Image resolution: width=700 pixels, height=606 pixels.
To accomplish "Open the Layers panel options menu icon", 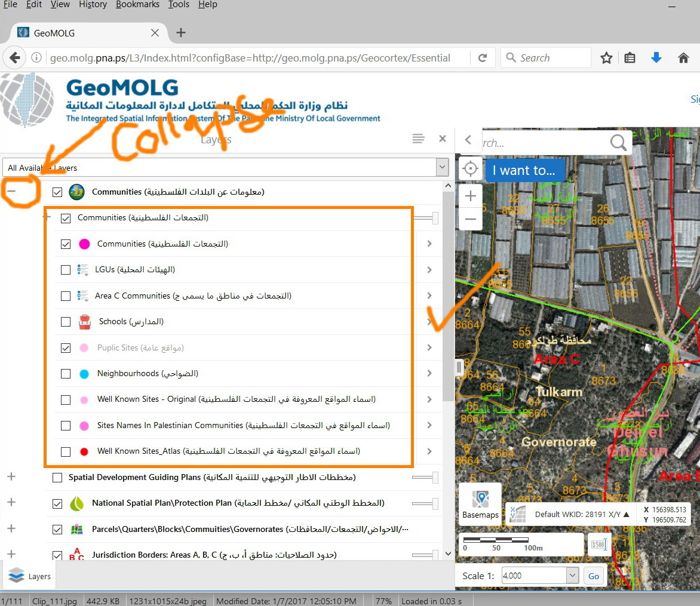I will point(418,139).
